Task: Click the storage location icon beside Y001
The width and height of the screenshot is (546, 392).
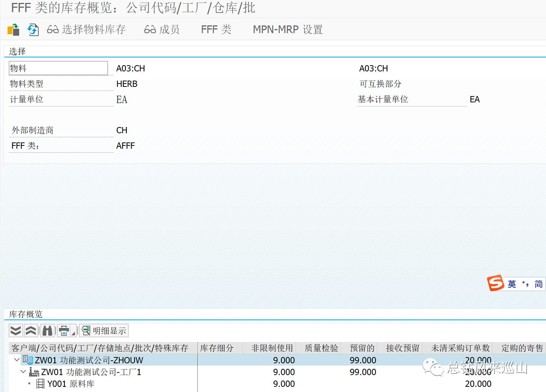Action: tap(40, 384)
